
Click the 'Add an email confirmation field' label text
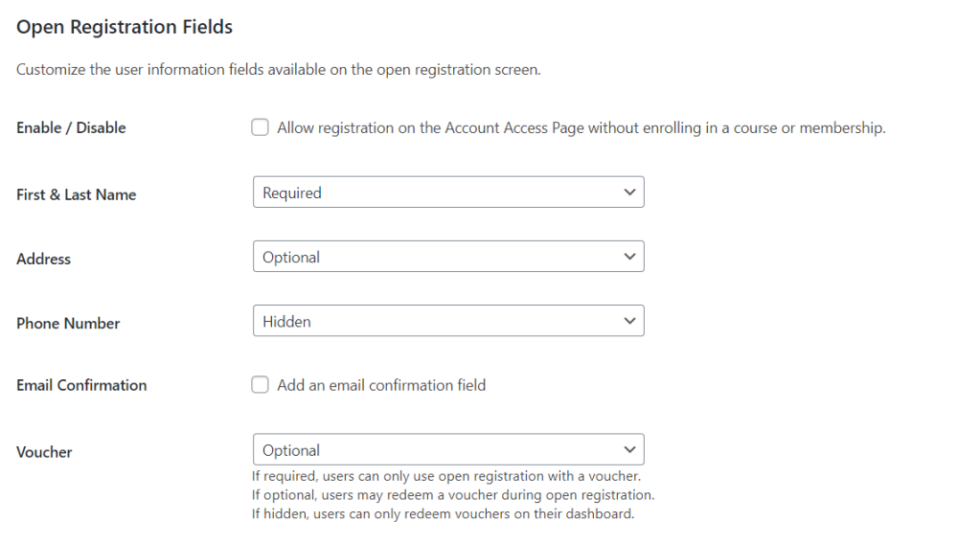click(381, 385)
